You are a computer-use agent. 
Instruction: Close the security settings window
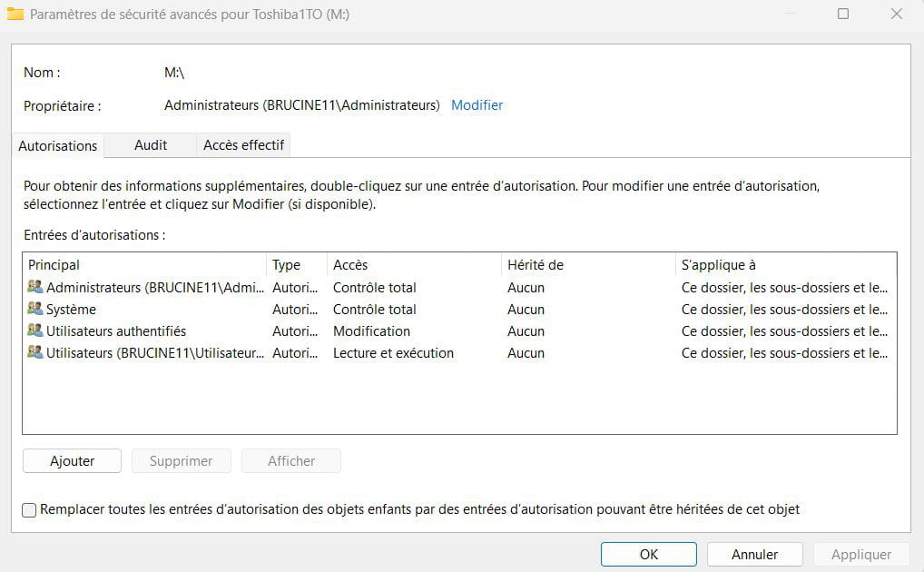896,14
